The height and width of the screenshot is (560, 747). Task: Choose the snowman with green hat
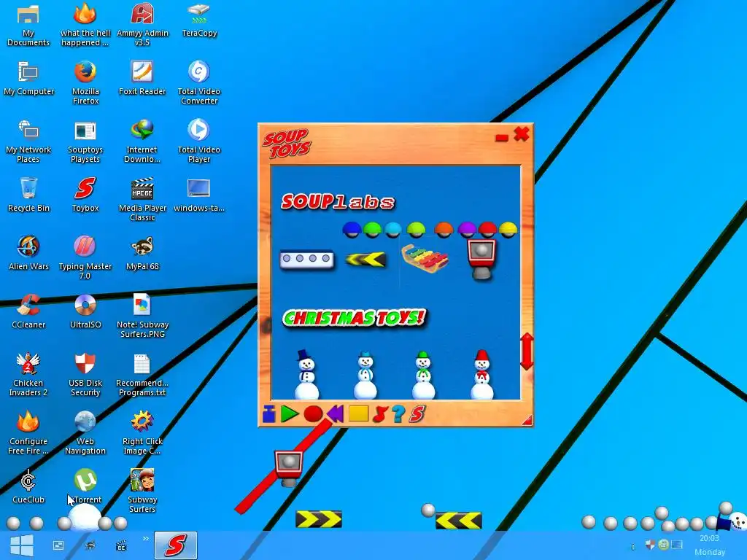pos(423,376)
